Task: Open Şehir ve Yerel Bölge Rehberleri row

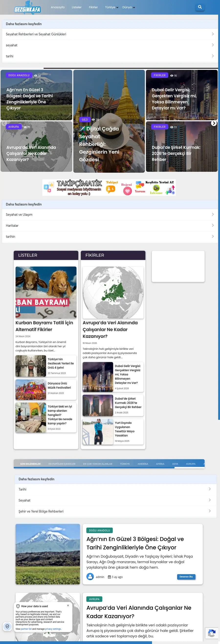Action: (115, 511)
